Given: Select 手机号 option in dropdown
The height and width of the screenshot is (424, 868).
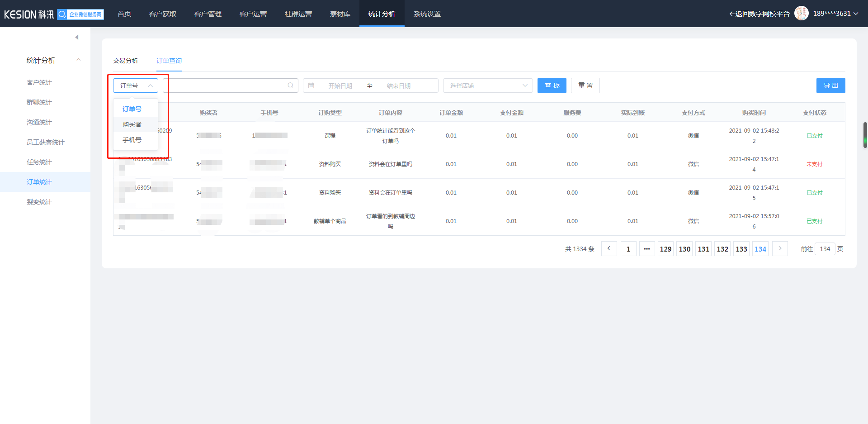Looking at the screenshot, I should [x=132, y=140].
